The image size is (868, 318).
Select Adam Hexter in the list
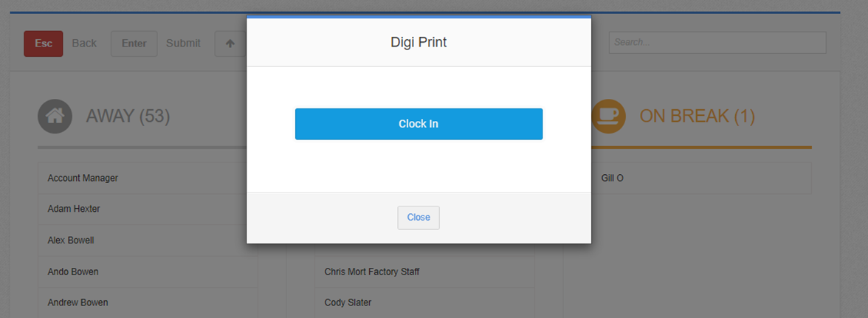148,209
